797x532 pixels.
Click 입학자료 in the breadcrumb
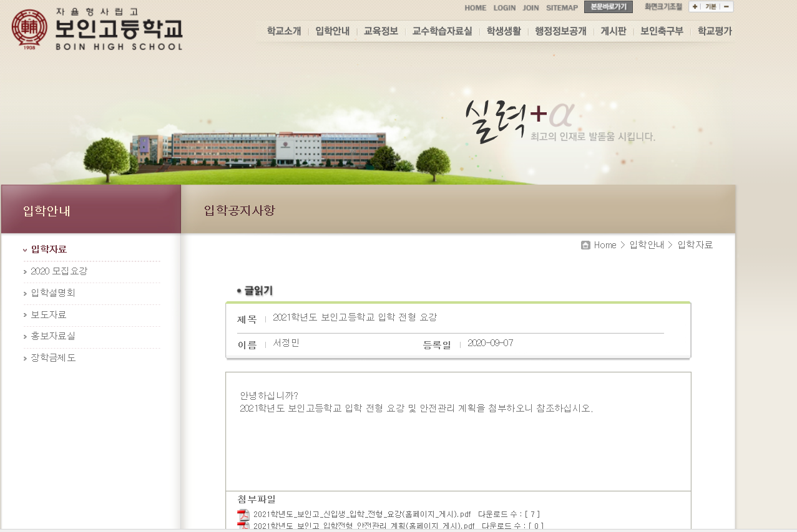pos(695,245)
